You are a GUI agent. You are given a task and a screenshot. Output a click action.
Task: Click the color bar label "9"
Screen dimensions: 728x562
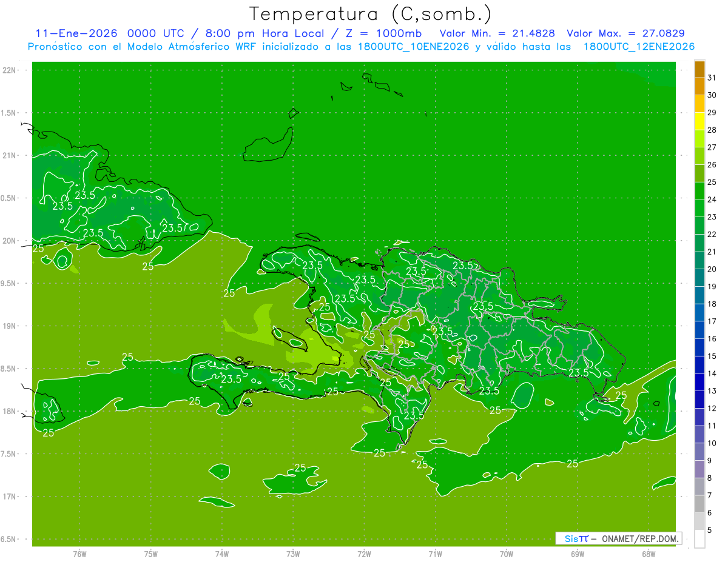[x=710, y=460]
